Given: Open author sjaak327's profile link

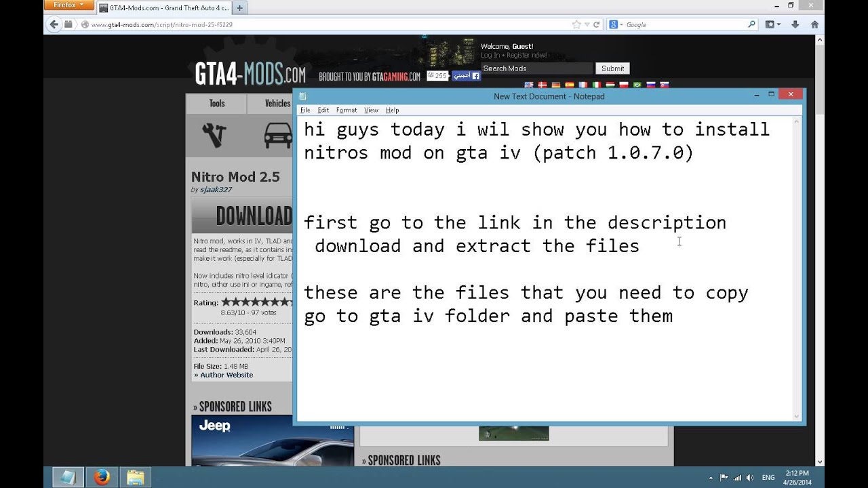Looking at the screenshot, I should [x=216, y=190].
